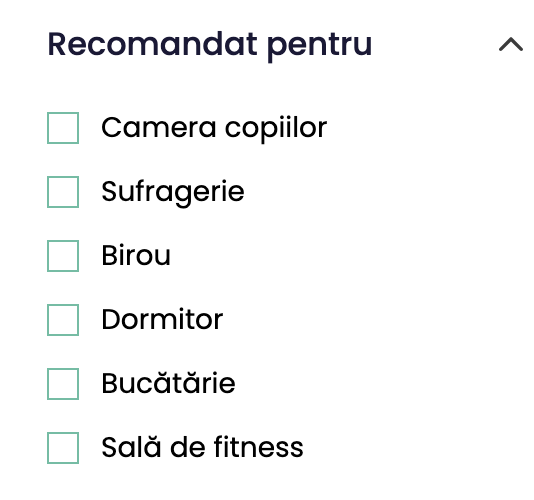Filter by children's room using its checkbox
This screenshot has height=500, width=534.
(x=63, y=128)
